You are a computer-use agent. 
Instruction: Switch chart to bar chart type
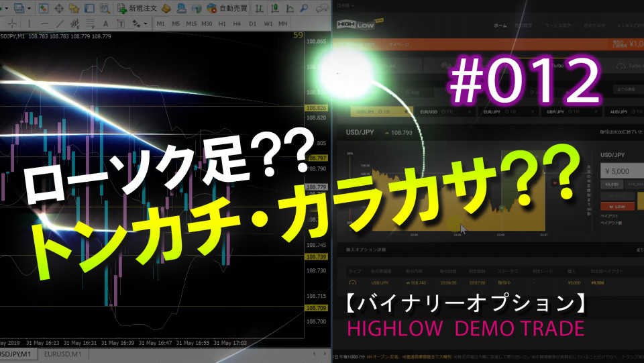point(259,8)
